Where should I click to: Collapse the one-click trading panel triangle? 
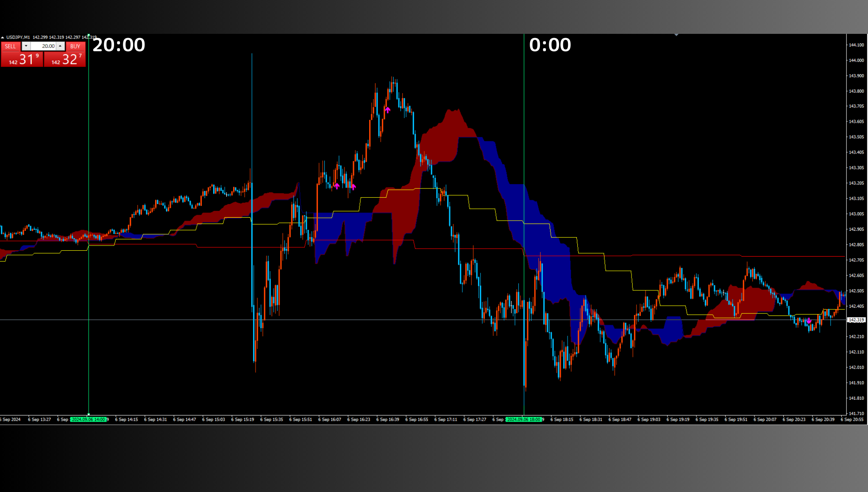point(3,38)
